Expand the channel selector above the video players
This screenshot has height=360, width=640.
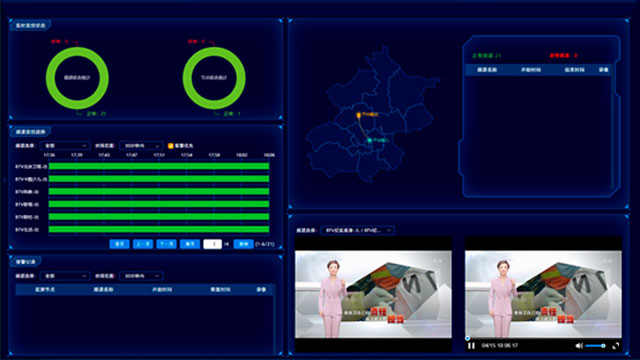(358, 230)
